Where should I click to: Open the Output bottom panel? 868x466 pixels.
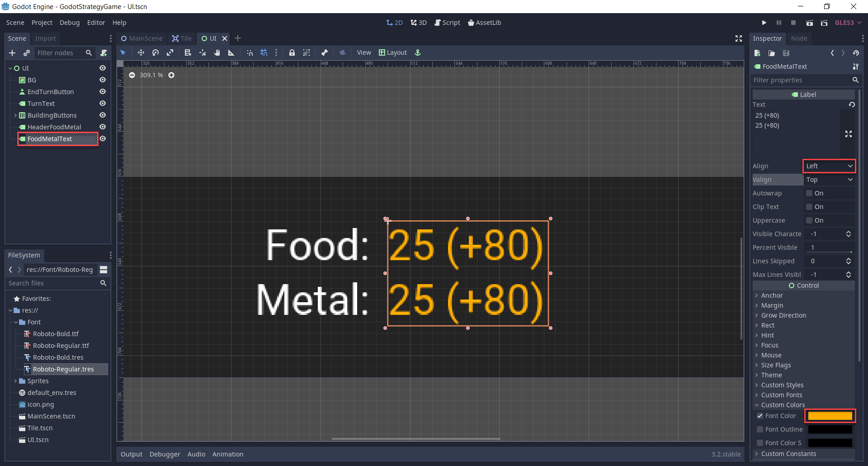pyautogui.click(x=131, y=454)
